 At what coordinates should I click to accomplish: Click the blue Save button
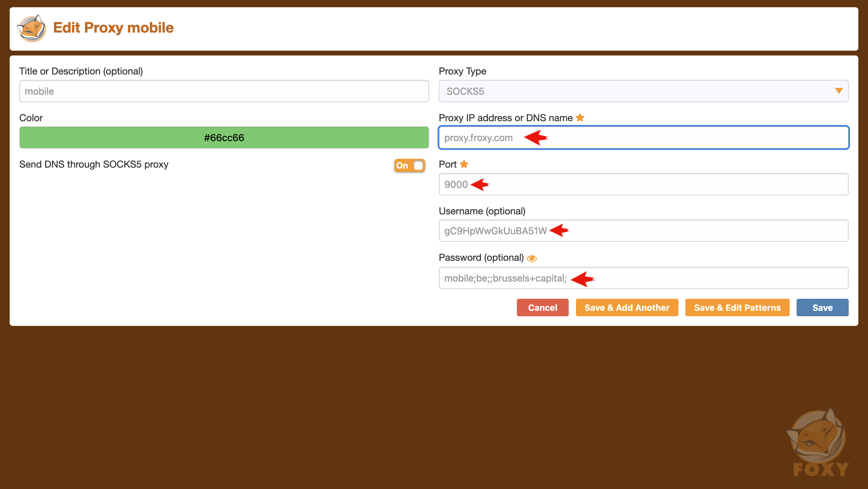point(822,308)
